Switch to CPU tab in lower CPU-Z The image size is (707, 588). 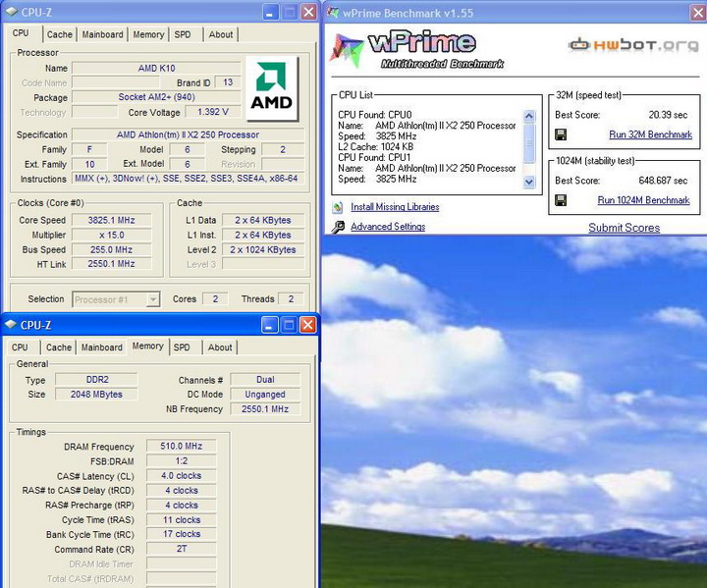tap(20, 347)
